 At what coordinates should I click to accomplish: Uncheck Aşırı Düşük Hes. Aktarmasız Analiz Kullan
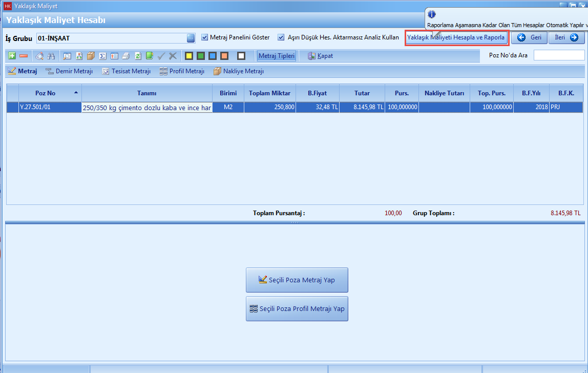(x=281, y=37)
